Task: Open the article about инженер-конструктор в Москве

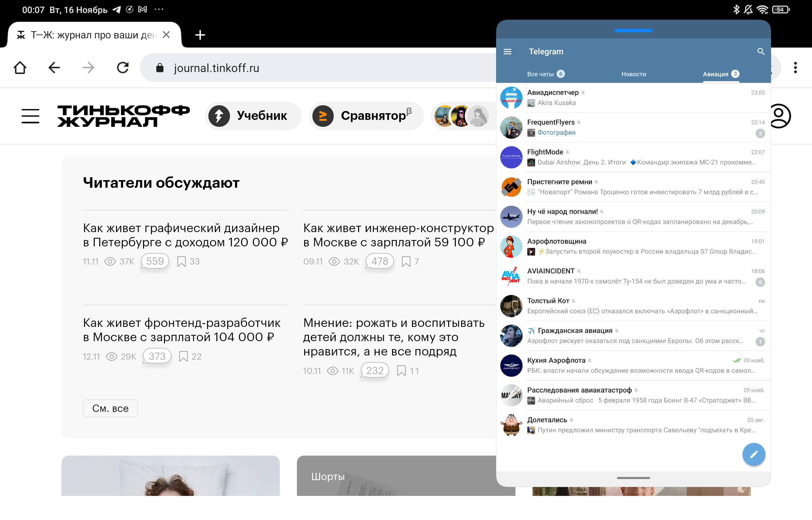Action: point(399,235)
